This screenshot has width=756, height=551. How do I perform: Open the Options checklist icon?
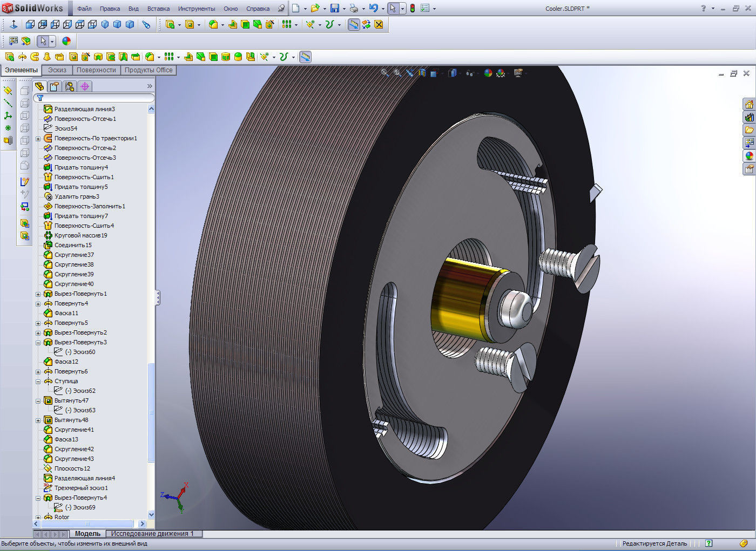425,8
